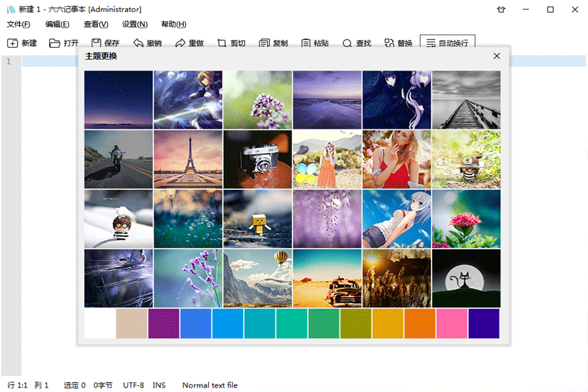Close the 主题更换 theme dialog
Image resolution: width=588 pixels, height=392 pixels.
[497, 56]
